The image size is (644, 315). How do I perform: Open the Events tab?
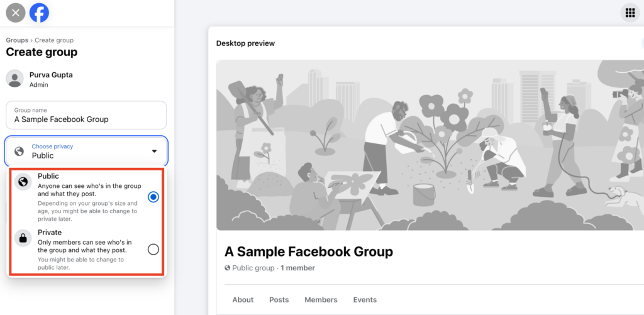[x=365, y=300]
